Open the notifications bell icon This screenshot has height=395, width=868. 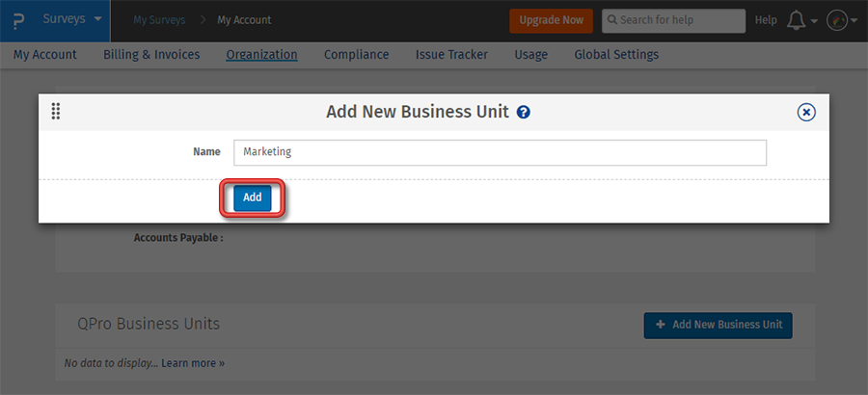[797, 20]
